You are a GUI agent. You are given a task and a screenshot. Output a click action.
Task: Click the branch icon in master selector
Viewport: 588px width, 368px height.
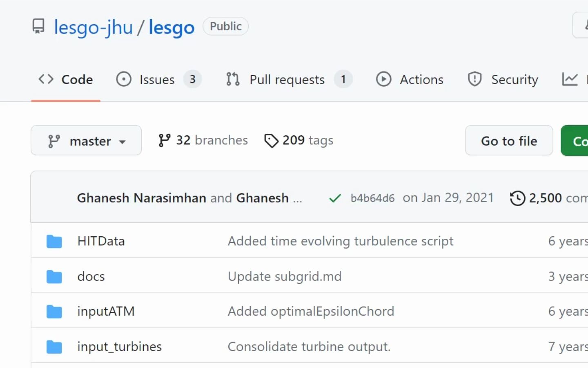point(54,141)
